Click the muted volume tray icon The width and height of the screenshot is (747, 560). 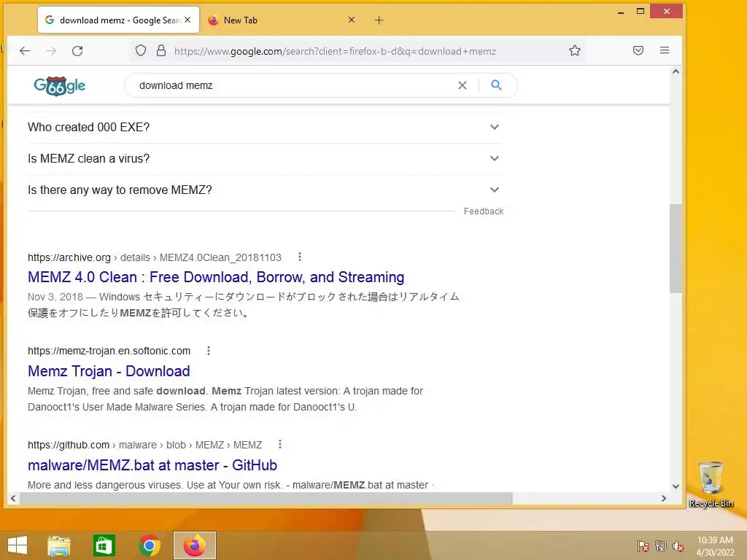[678, 546]
